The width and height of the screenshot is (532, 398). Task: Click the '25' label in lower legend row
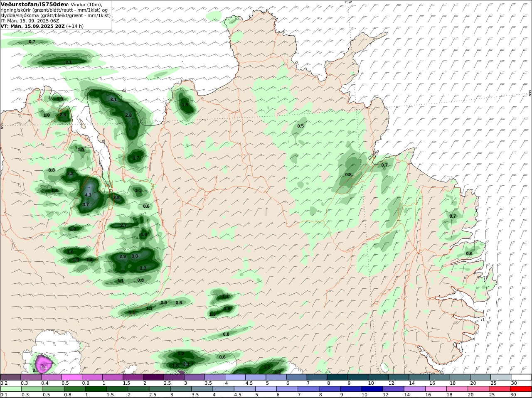493,395
